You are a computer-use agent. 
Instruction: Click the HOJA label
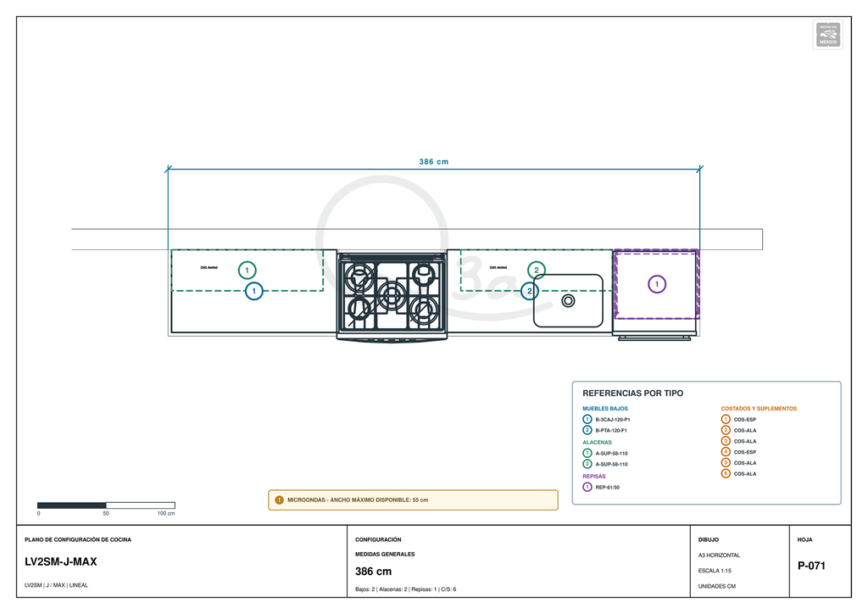(805, 540)
